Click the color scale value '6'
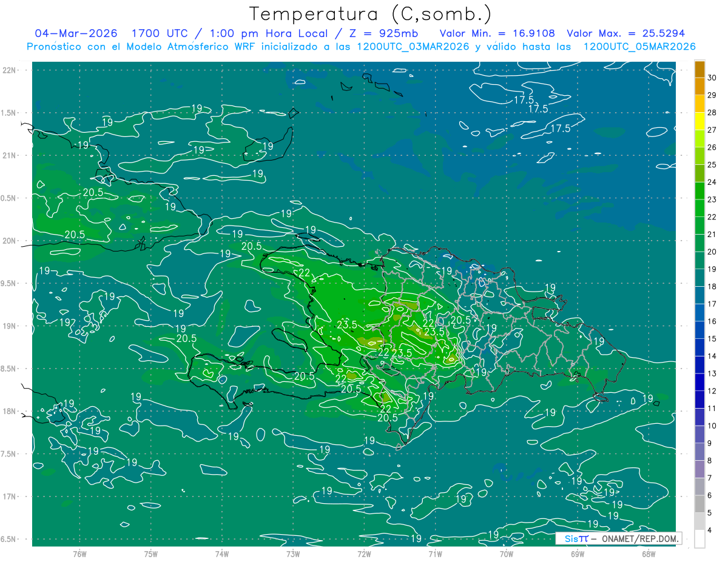Screen dimensions: 728x562 [710, 495]
